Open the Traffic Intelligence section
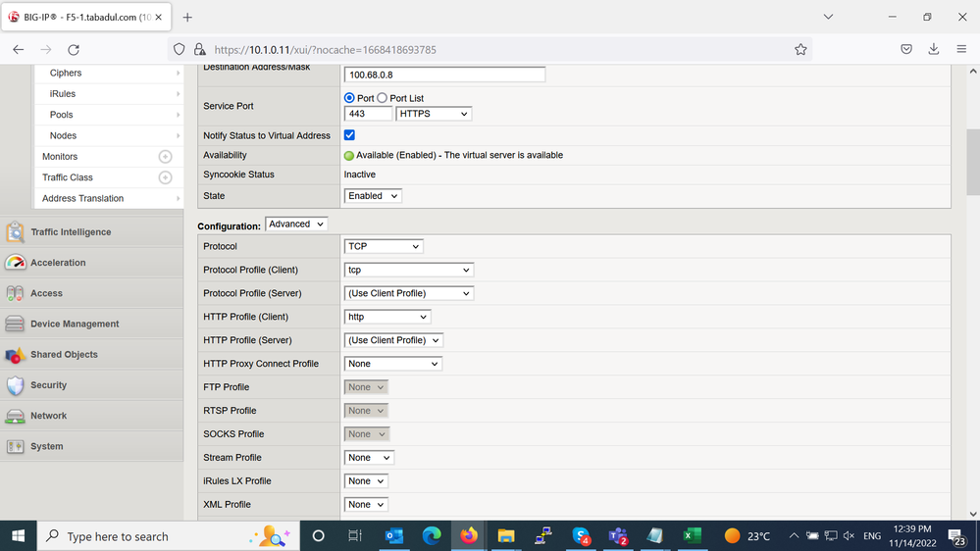The height and width of the screenshot is (551, 980). (71, 232)
